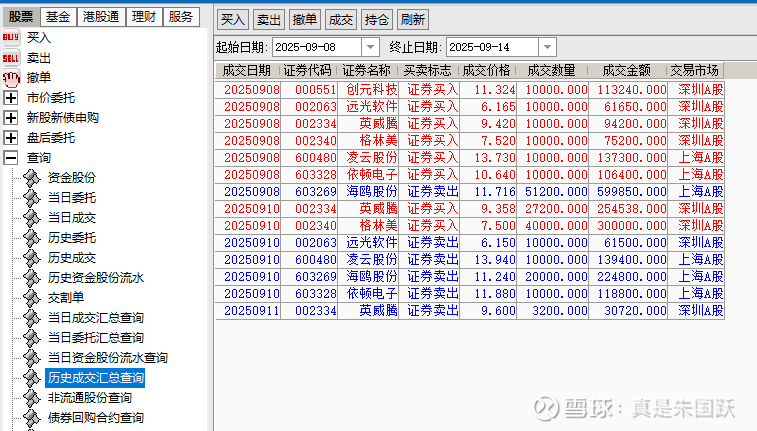Click the 起始日期 field showing 2025-09-08

317,47
